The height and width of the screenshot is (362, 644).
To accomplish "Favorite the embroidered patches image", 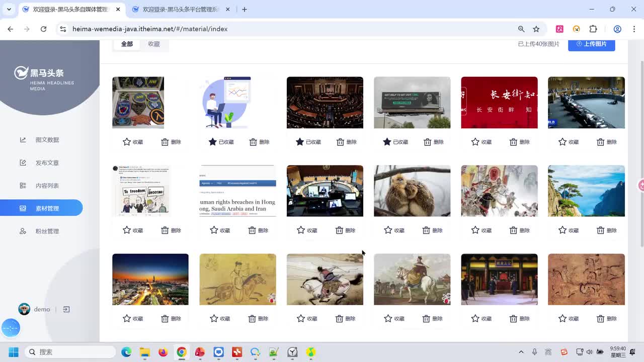I will 133,142.
